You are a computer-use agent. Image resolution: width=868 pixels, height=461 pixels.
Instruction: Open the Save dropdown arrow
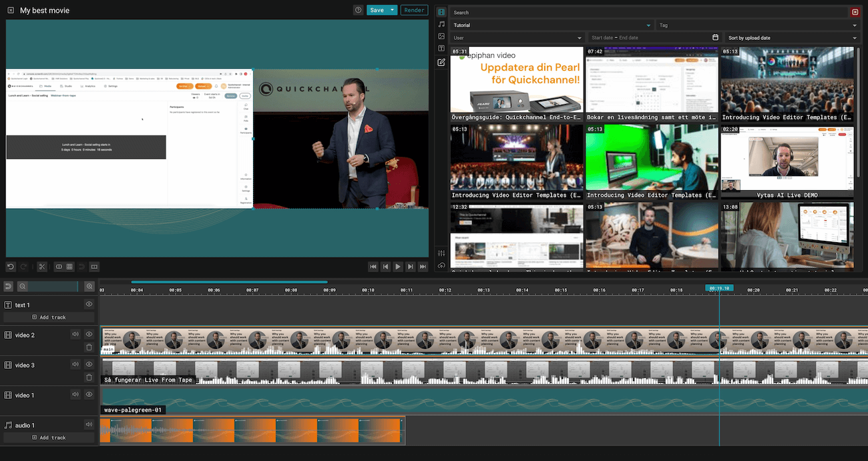pyautogui.click(x=393, y=10)
